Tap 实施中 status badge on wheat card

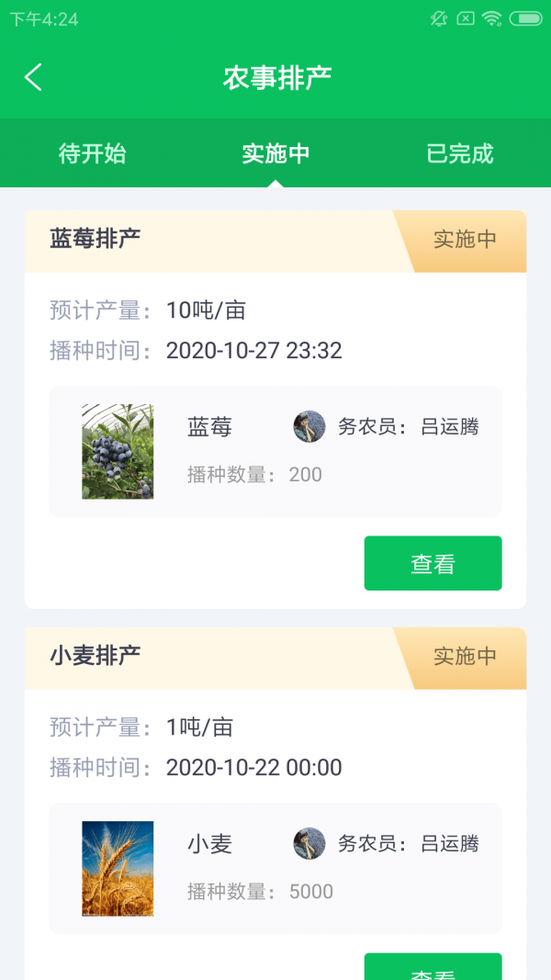click(x=465, y=657)
